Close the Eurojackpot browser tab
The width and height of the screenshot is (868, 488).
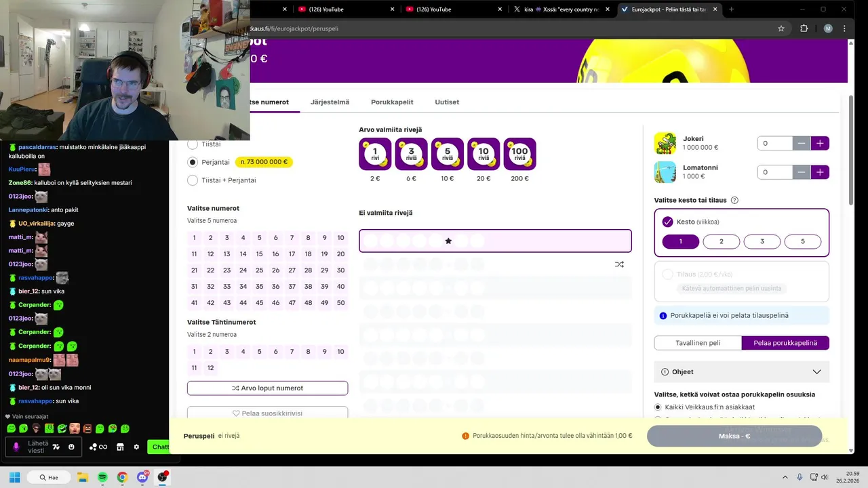[716, 9]
